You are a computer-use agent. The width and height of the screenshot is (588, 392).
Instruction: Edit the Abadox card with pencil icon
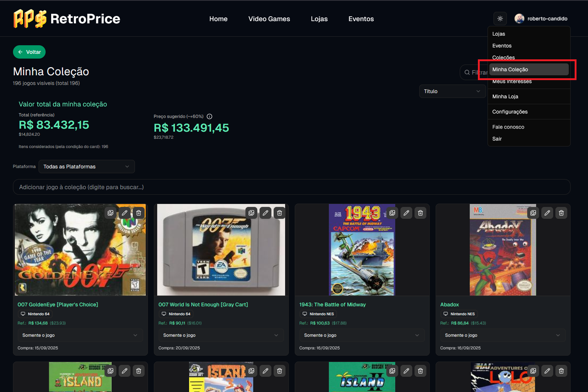[547, 213]
